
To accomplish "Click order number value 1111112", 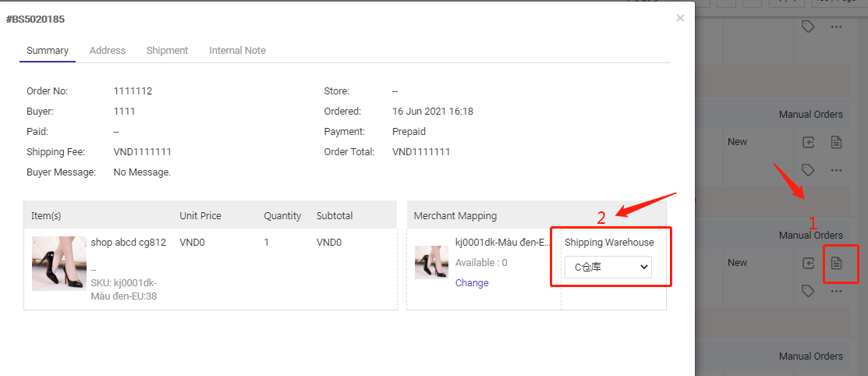I will 133,91.
